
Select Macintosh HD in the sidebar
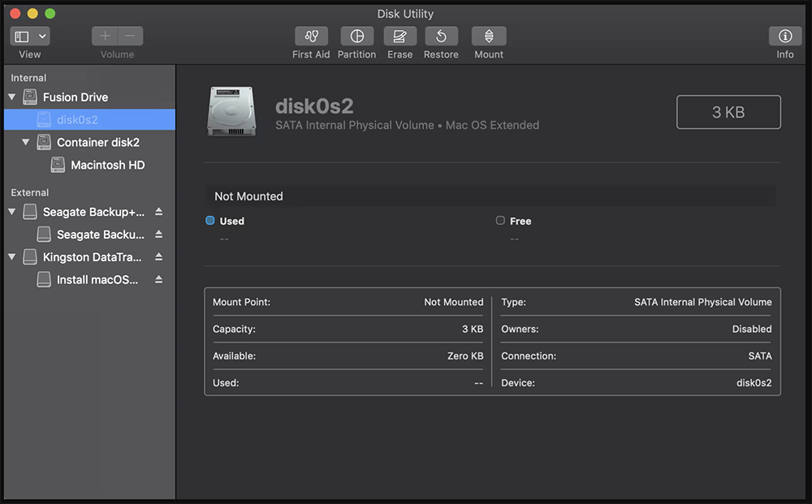pyautogui.click(x=110, y=165)
